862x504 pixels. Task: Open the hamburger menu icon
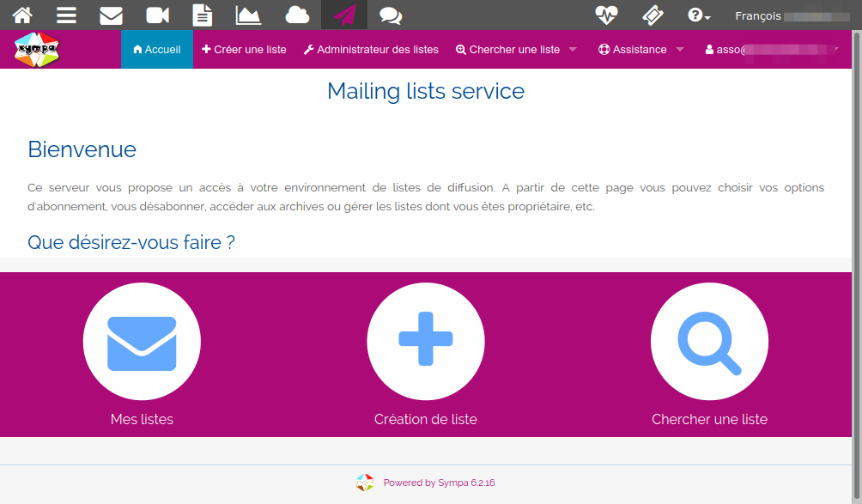[x=66, y=15]
